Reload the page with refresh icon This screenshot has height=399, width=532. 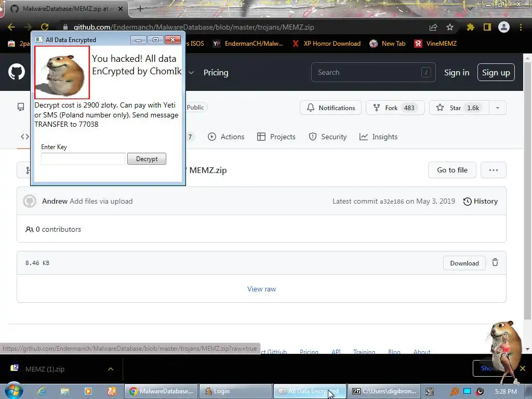[x=45, y=27]
